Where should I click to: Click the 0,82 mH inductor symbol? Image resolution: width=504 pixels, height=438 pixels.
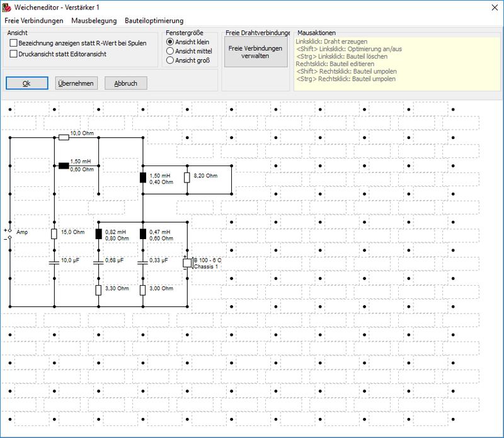pos(99,234)
